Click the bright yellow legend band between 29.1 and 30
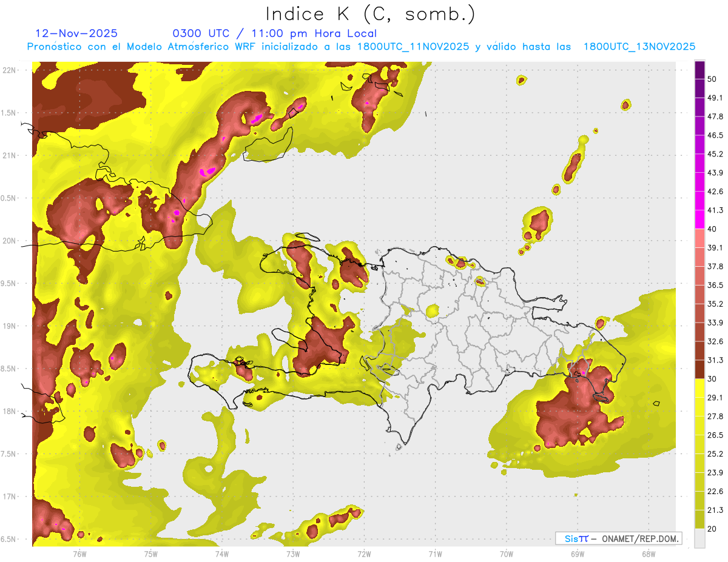 699,388
